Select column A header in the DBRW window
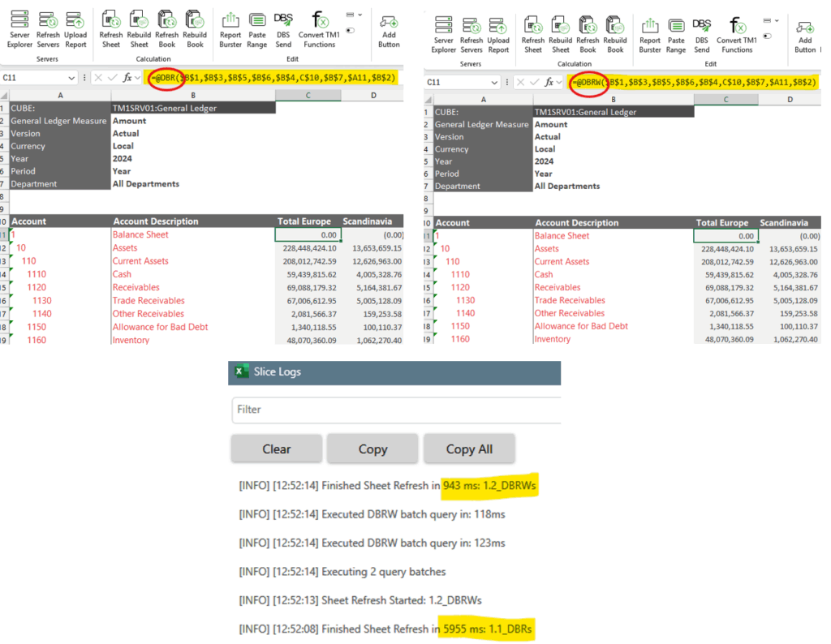The image size is (831, 644). (483, 100)
